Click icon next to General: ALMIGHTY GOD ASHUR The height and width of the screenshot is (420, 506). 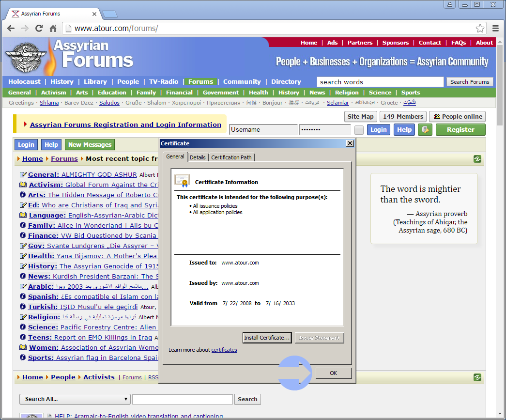(23, 175)
